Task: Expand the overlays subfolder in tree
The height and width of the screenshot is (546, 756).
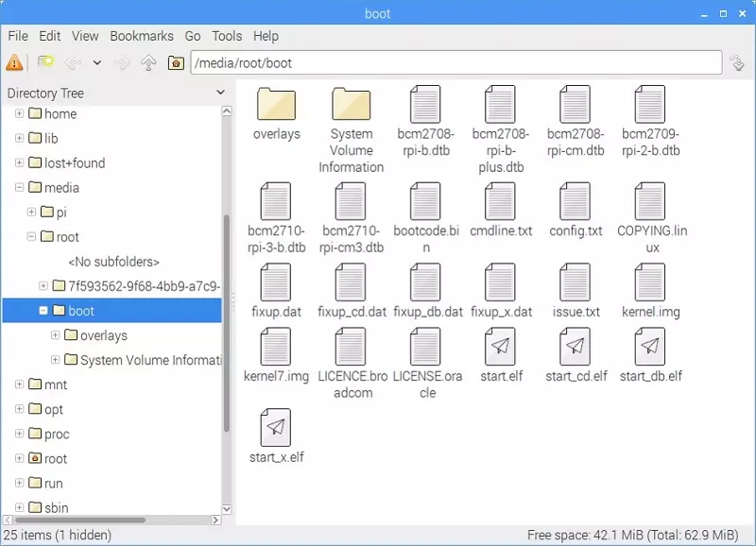Action: coord(56,335)
